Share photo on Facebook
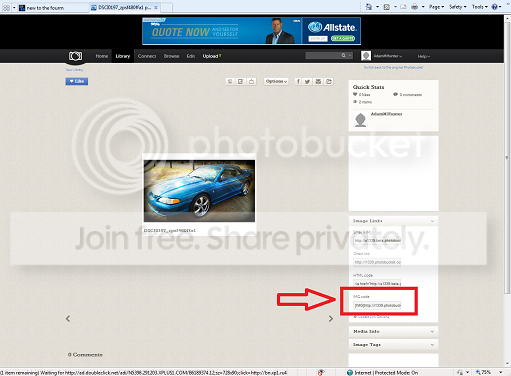Screen dimensions: 511x376 298,81
